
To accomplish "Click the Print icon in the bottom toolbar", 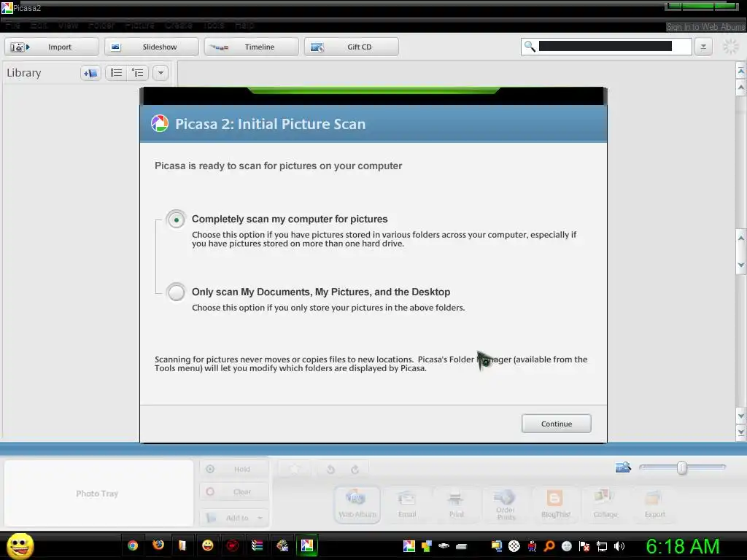I will pos(456,505).
